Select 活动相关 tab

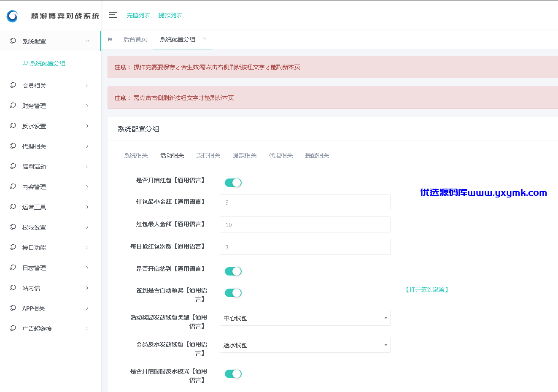[x=172, y=155]
